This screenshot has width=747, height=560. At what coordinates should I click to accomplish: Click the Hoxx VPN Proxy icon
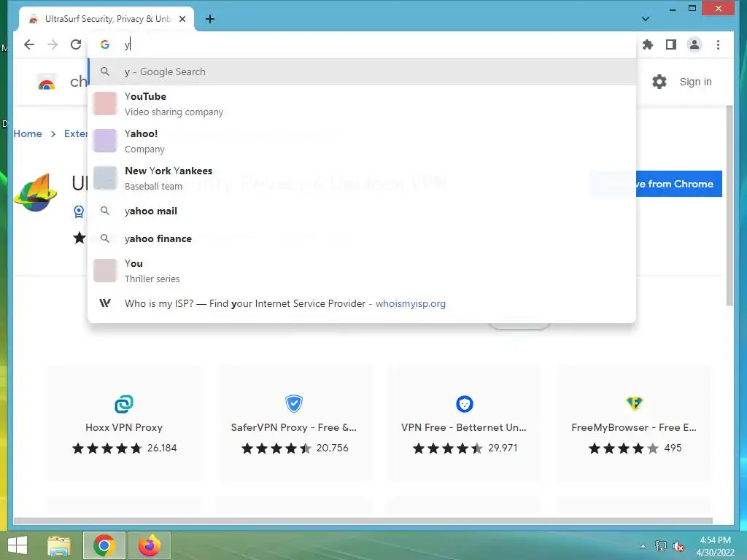click(x=124, y=404)
